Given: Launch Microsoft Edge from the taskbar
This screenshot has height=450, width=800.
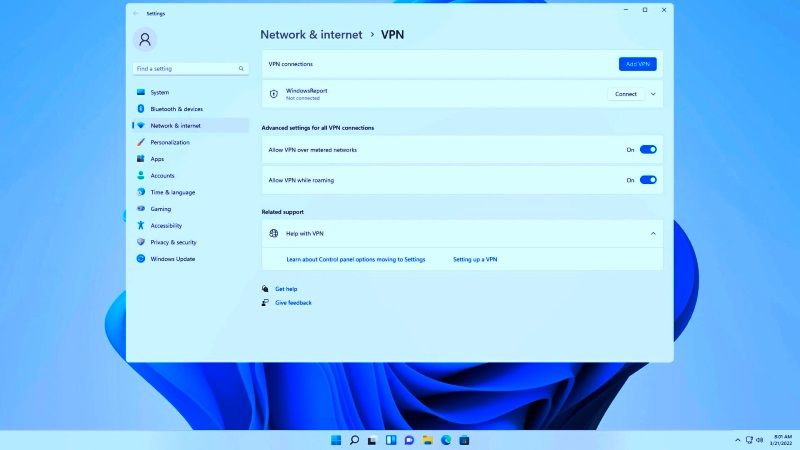Looking at the screenshot, I should coord(446,440).
